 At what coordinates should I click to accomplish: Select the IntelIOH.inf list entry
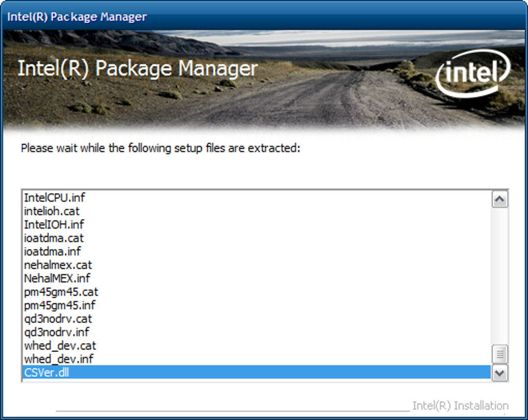[x=54, y=224]
